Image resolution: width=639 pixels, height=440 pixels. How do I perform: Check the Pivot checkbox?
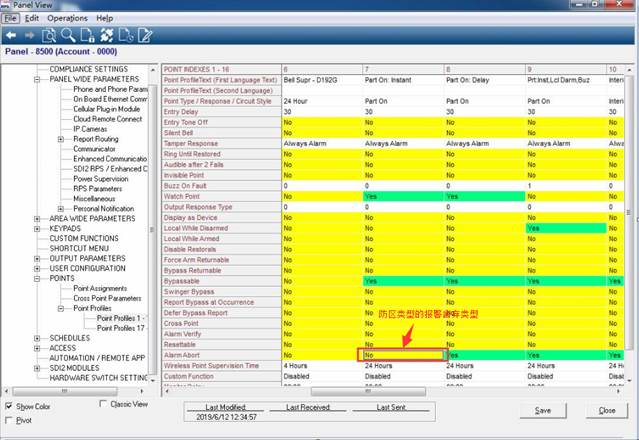coord(10,422)
